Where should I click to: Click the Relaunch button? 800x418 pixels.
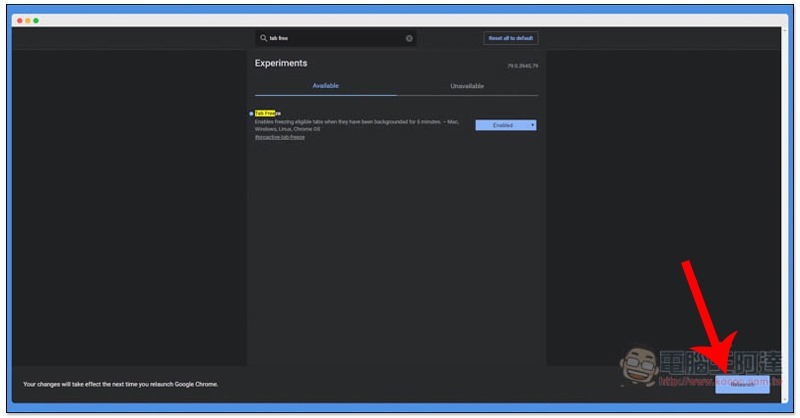click(742, 384)
